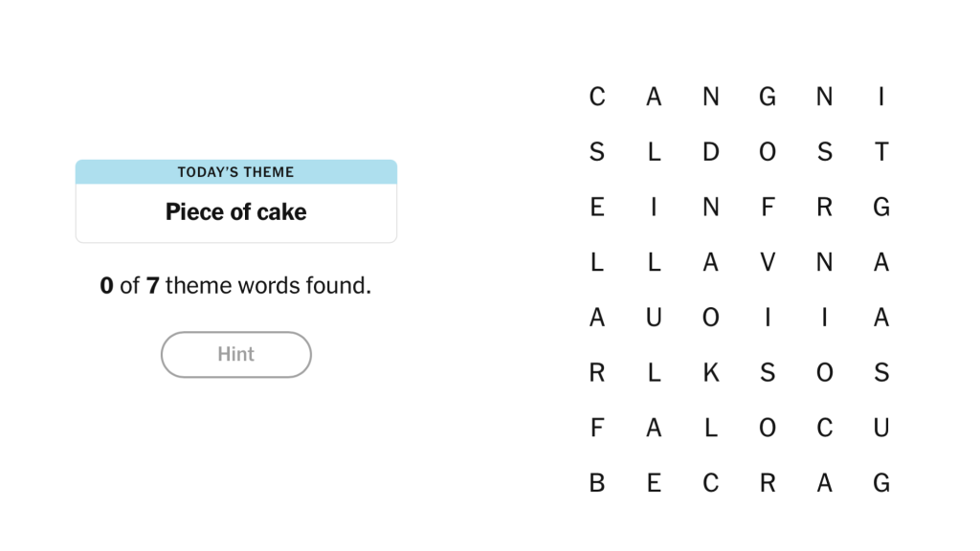Click the letter U in the fifth row
The width and height of the screenshot is (980, 551).
(654, 317)
